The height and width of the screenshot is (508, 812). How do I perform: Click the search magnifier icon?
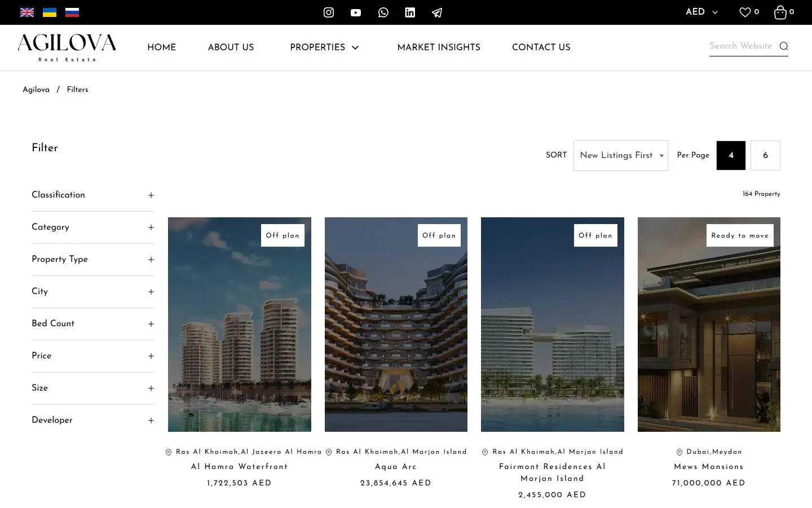[x=784, y=46]
